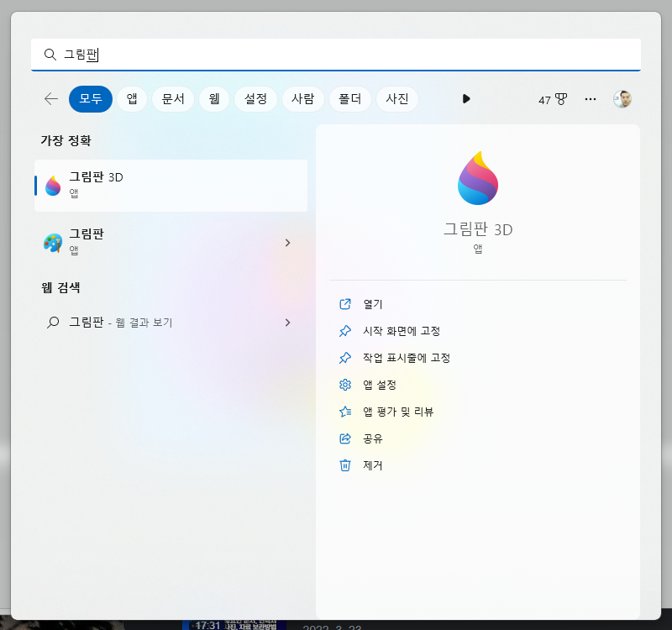Select the 그림판 app icon in results
Screen dimensions: 672x630
(x=52, y=242)
